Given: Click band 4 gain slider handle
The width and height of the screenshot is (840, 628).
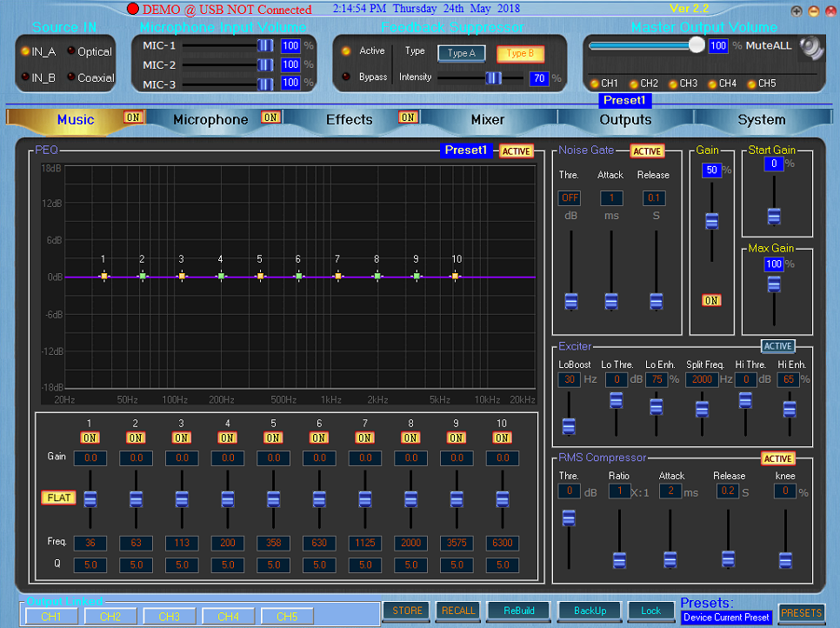Looking at the screenshot, I should point(227,499).
